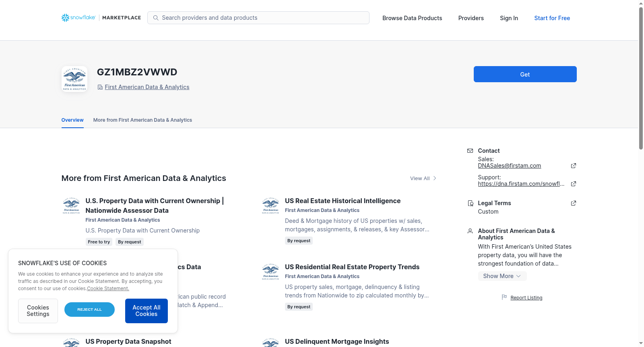Click Sign In in the header

[509, 18]
